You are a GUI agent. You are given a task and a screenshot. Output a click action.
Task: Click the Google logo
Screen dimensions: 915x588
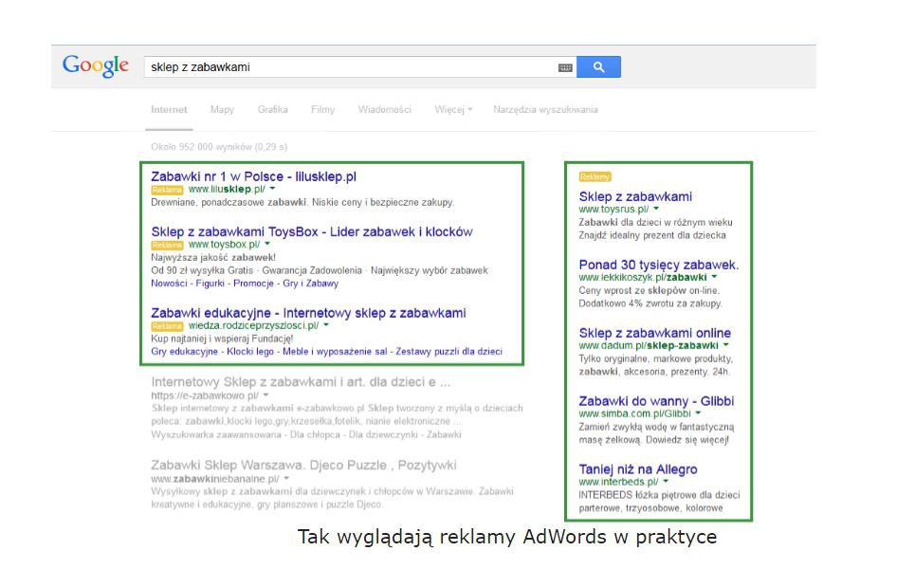point(95,66)
